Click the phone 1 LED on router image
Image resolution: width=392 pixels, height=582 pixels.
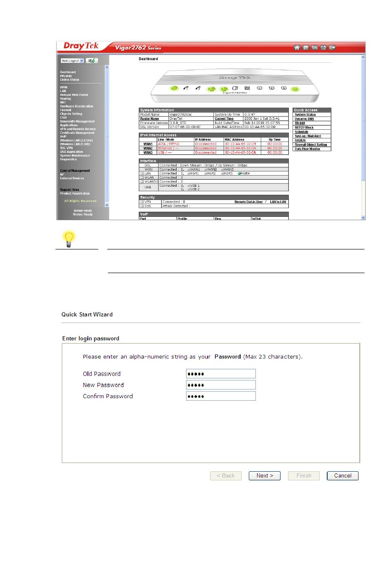click(x=186, y=88)
